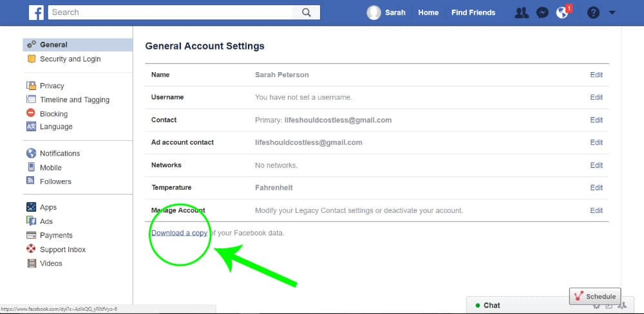Click the Notifications globe sidebar icon
This screenshot has width=644, height=314.
(31, 153)
